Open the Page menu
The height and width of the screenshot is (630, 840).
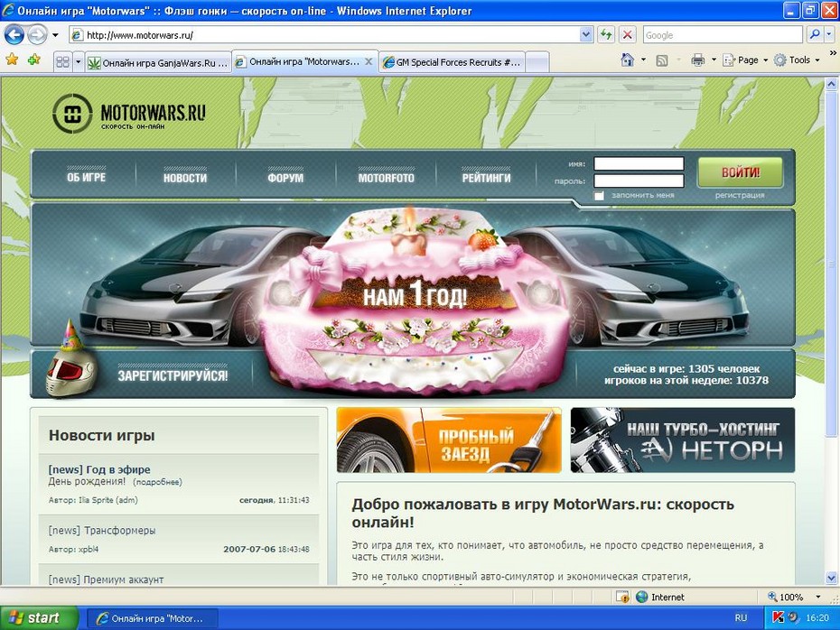click(x=745, y=60)
